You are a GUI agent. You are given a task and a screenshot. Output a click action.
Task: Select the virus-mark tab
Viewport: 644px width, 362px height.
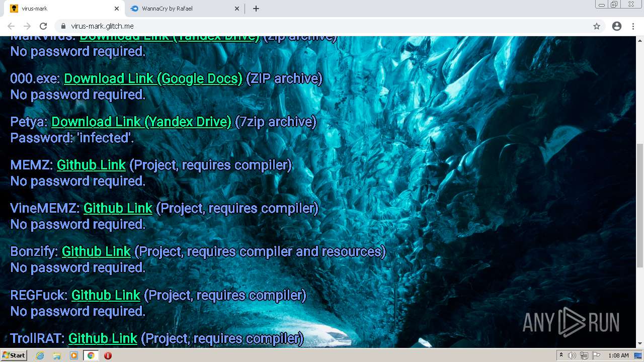[x=64, y=9]
